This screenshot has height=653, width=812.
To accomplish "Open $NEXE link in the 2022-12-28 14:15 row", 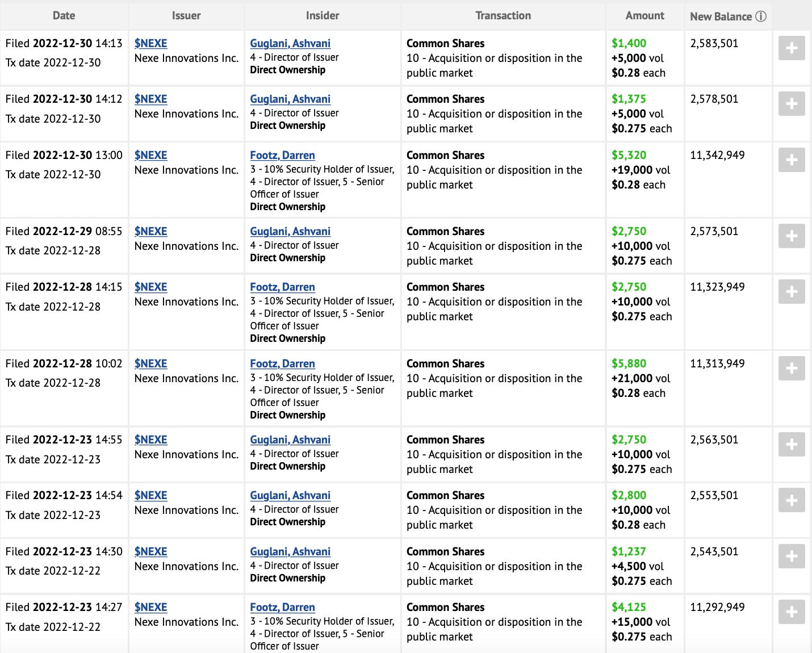I will (x=150, y=287).
